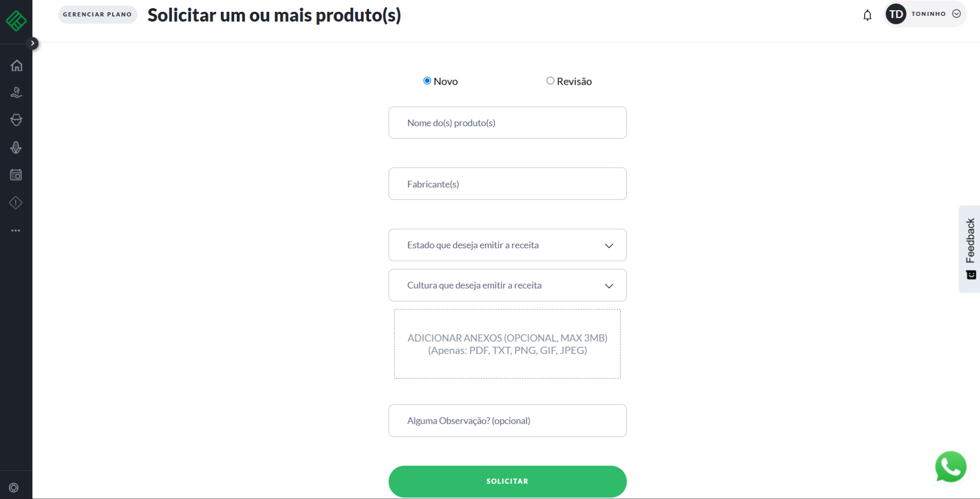
Task: Open the notifications bell
Action: (x=867, y=15)
